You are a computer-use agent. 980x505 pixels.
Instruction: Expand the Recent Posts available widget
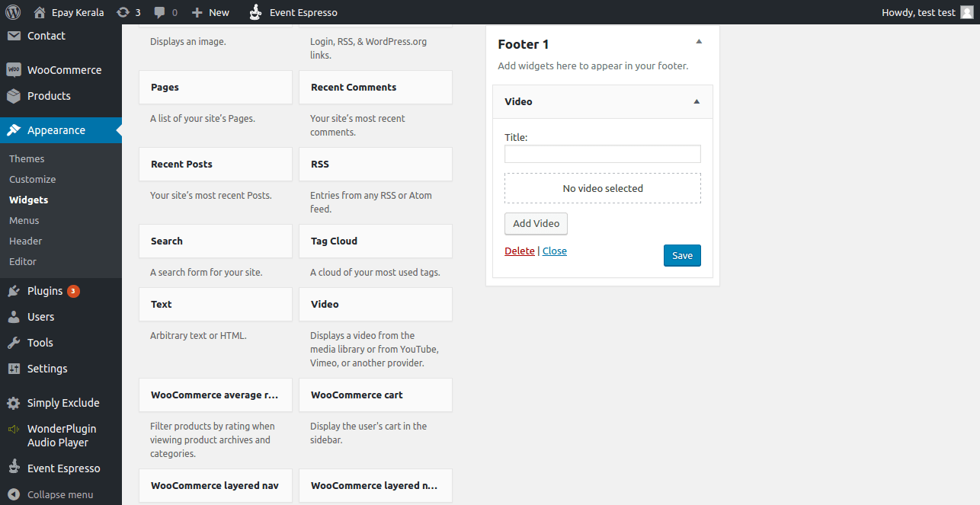[215, 164]
